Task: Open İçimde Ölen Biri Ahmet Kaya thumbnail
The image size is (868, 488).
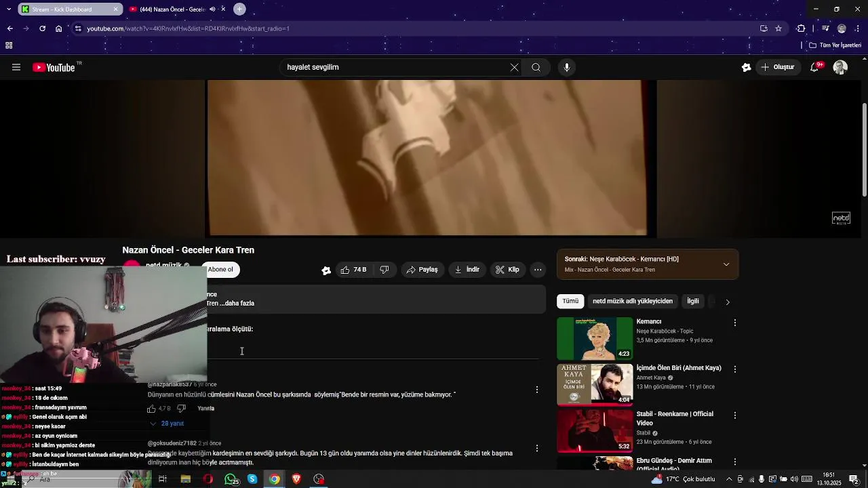Action: pos(595,384)
